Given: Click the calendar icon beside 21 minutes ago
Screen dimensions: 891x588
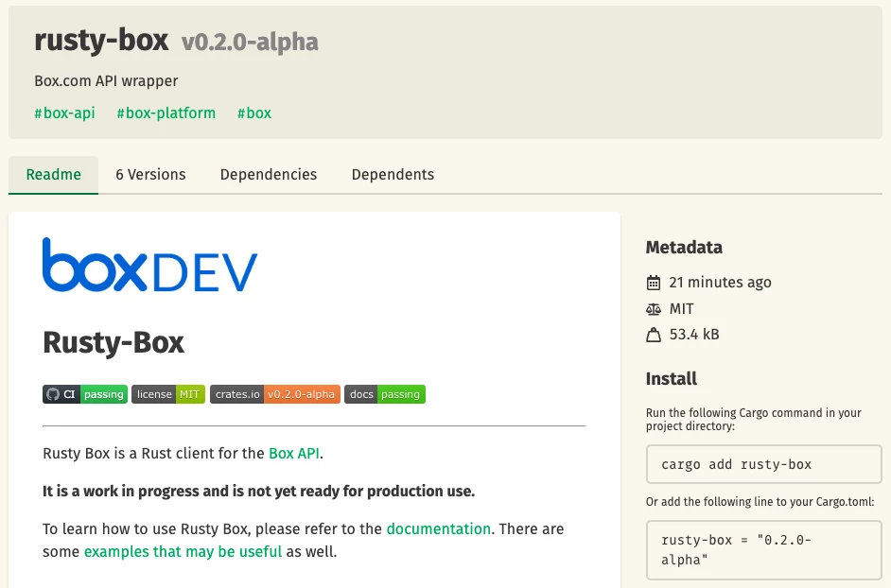Looking at the screenshot, I should [654, 283].
